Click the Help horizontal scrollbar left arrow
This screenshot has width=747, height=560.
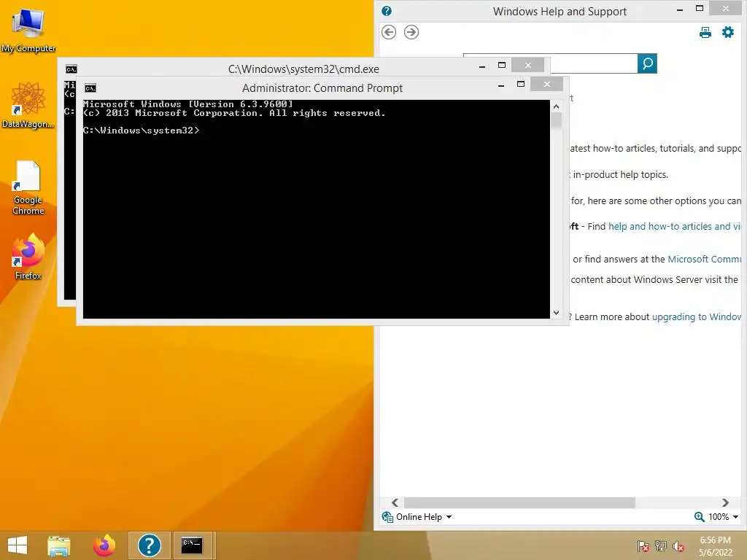[x=395, y=503]
